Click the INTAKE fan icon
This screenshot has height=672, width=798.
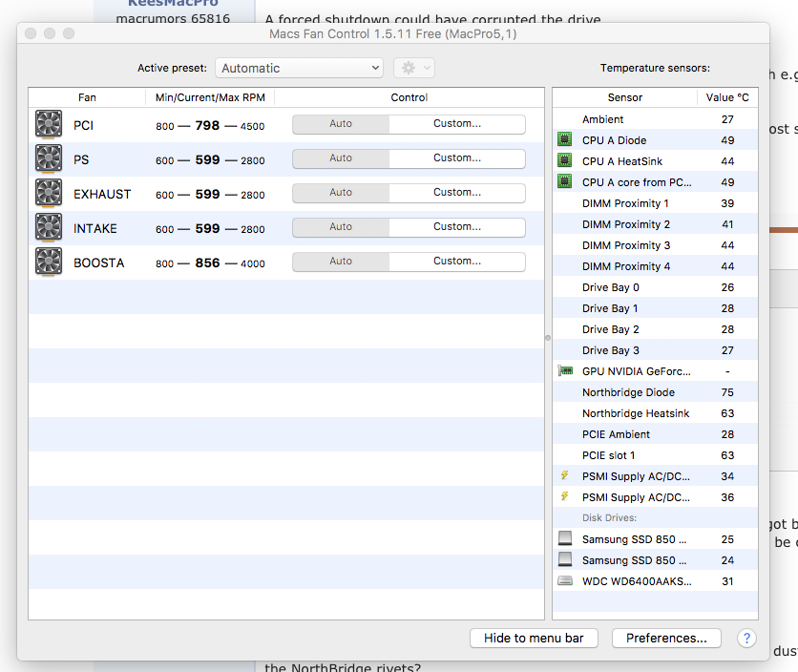[49, 227]
